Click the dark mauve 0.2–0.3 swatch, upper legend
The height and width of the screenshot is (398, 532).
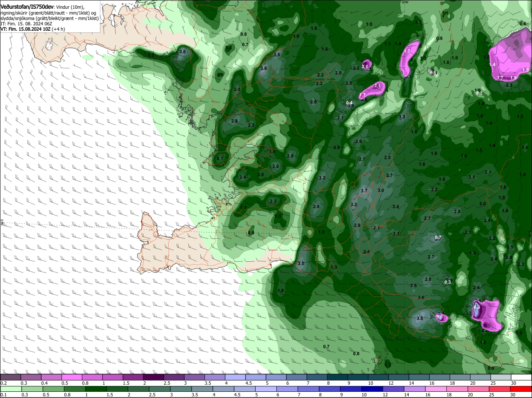(x=10, y=377)
